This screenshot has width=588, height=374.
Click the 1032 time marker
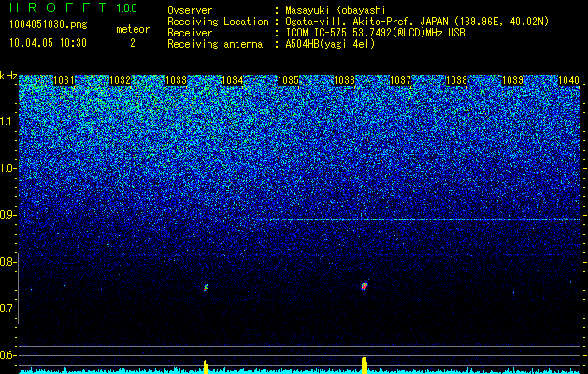tap(120, 80)
